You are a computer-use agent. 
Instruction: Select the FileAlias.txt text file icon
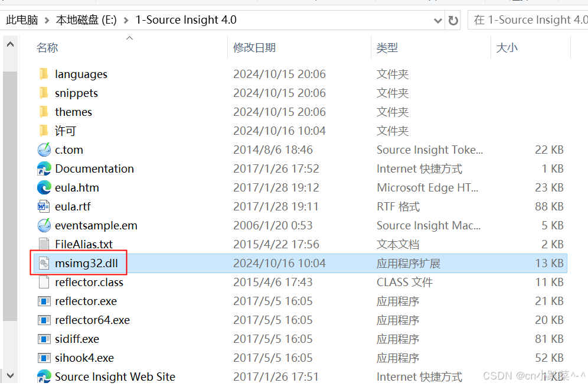44,244
